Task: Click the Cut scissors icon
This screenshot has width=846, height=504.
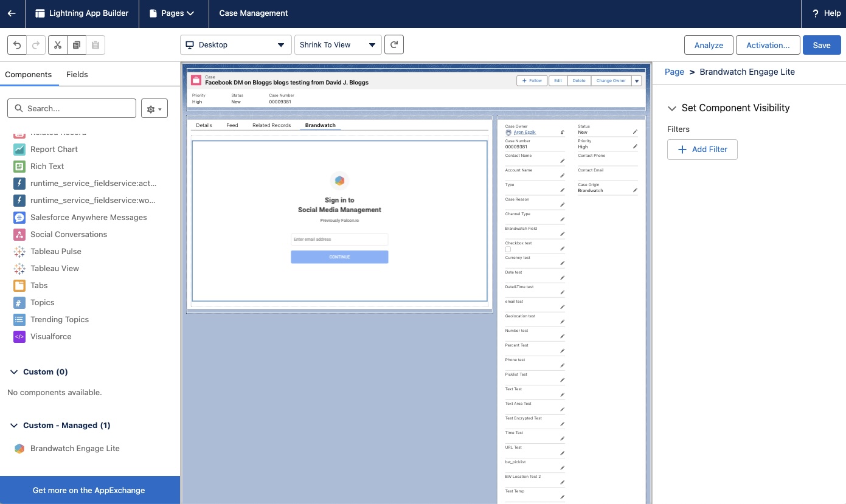Action: [58, 45]
